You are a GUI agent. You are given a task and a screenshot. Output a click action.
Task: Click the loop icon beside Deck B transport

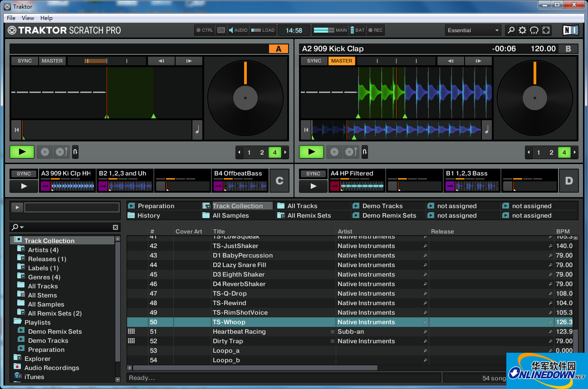[365, 152]
